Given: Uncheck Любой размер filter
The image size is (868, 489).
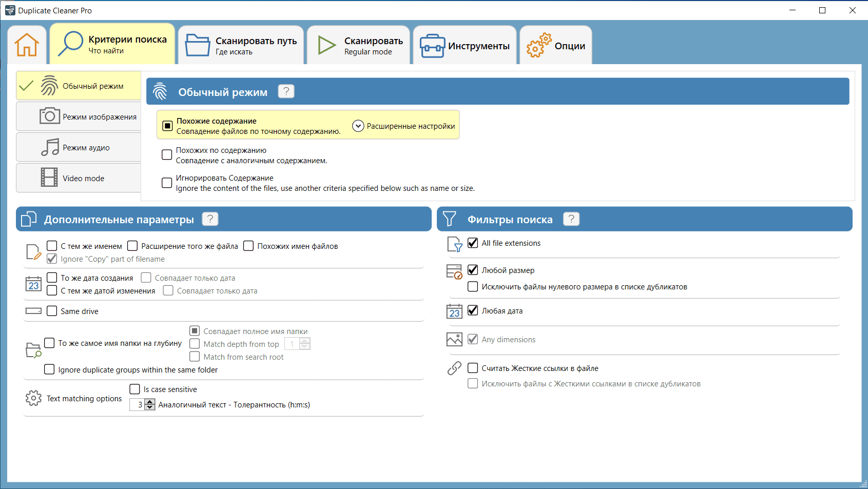Looking at the screenshot, I should click(x=473, y=270).
